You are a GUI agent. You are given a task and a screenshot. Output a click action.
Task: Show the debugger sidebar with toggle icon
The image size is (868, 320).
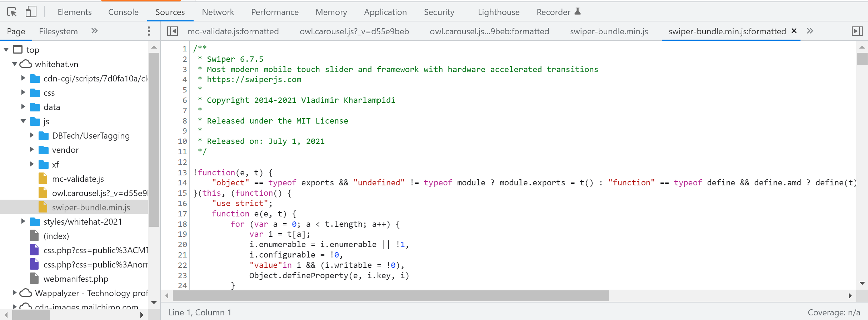click(x=857, y=31)
